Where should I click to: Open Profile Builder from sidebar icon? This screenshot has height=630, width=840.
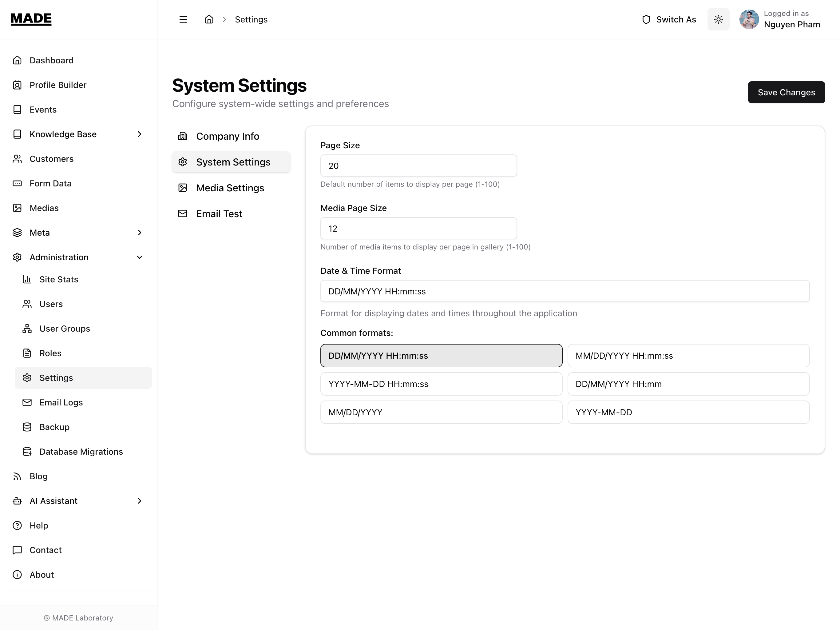[x=17, y=85]
